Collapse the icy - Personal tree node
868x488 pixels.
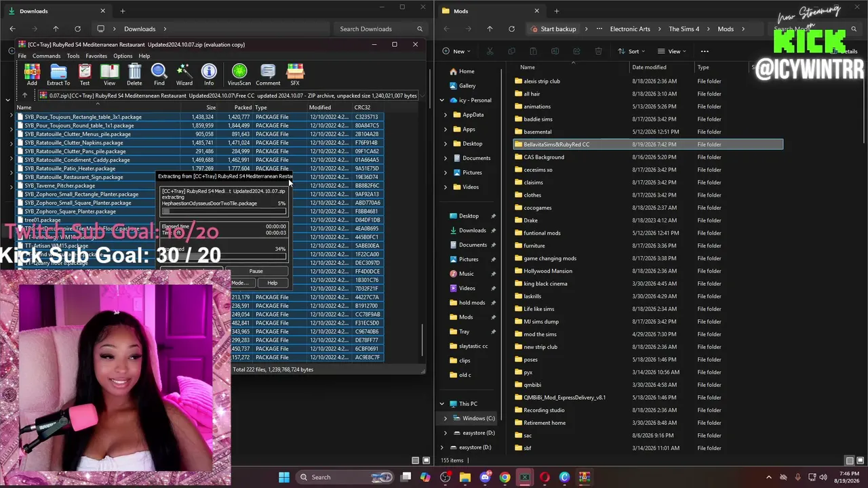coord(442,100)
